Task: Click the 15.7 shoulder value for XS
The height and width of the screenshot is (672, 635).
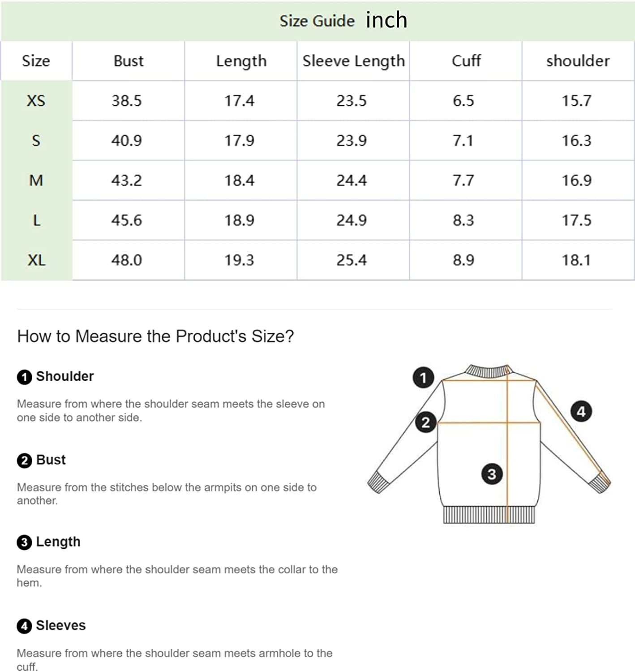Action: click(576, 101)
